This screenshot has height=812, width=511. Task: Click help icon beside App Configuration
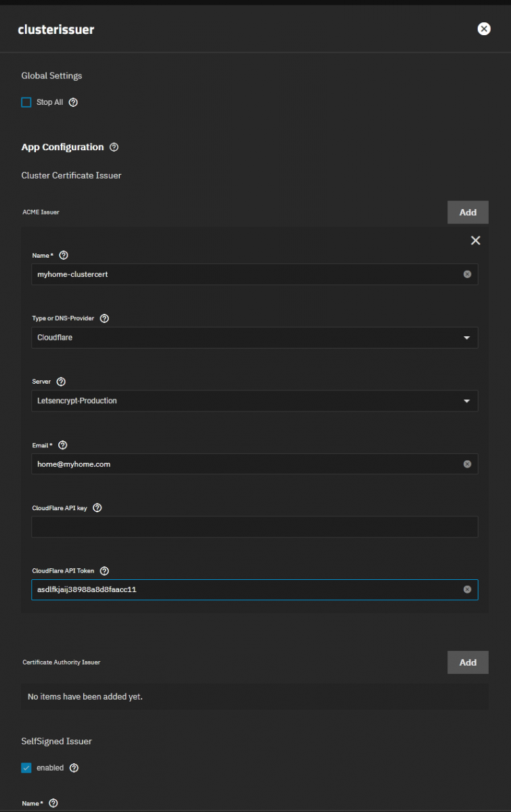click(114, 147)
